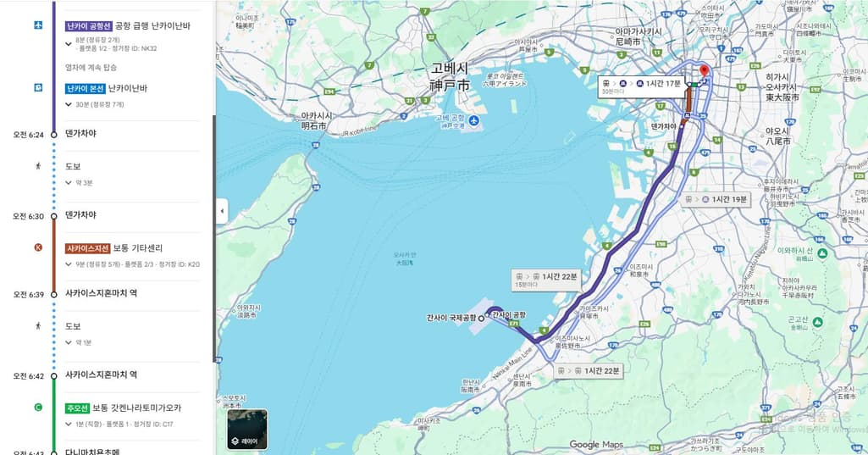Select the 1시간 19분 alternate route label
868x455 pixels.
716,199
